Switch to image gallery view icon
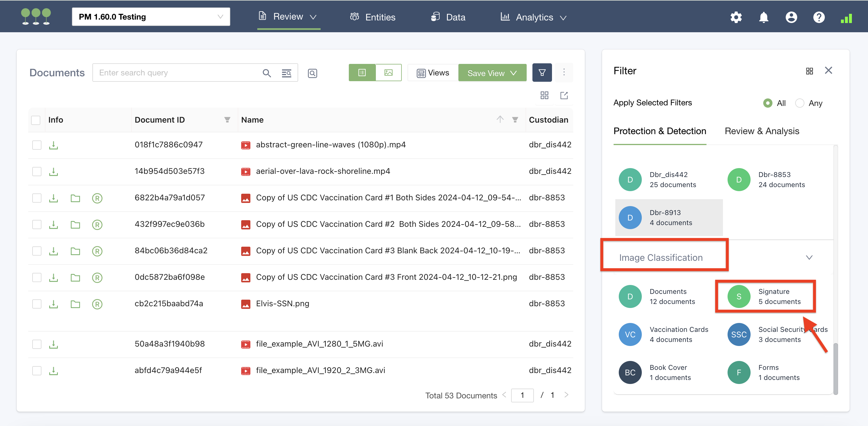This screenshot has height=426, width=868. [x=388, y=73]
